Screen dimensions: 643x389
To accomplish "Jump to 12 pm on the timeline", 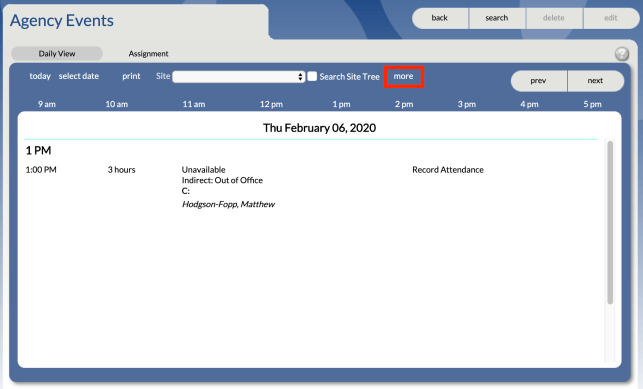I will tap(271, 104).
